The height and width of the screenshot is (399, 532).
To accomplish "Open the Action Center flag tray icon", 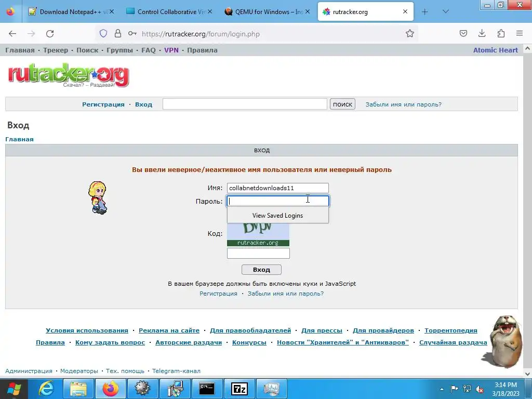I will point(454,389).
